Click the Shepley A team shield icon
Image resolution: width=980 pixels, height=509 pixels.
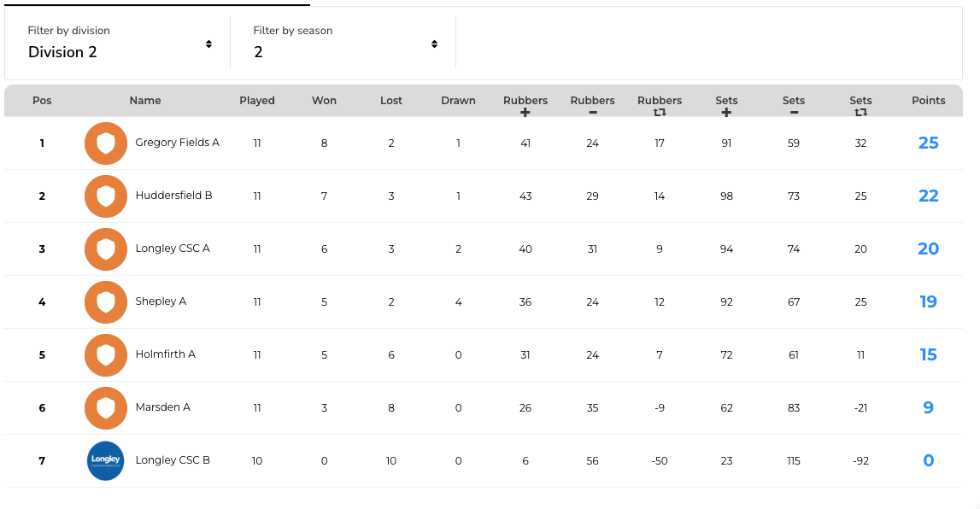pos(106,302)
